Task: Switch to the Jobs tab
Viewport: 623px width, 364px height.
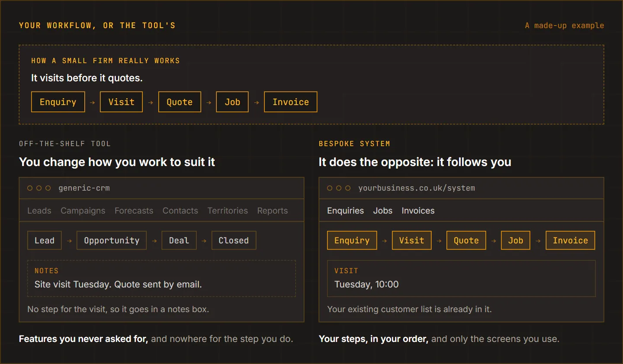Action: pos(383,211)
